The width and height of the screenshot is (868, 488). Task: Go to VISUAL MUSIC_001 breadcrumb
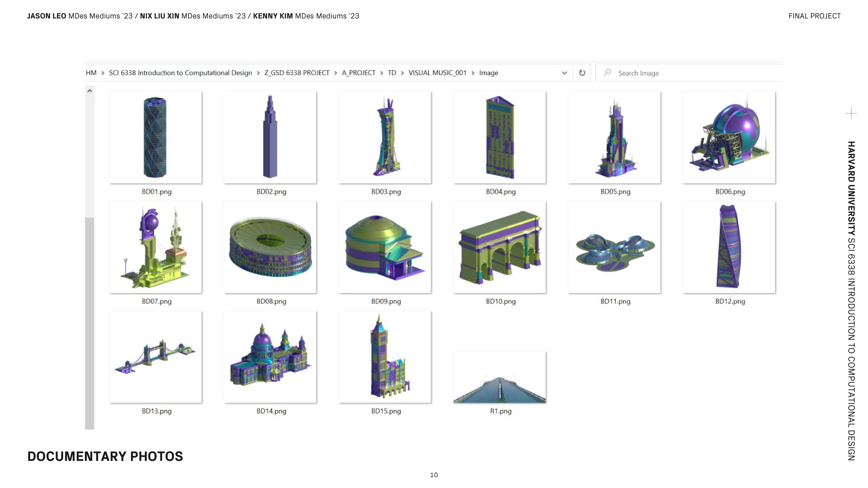(437, 73)
